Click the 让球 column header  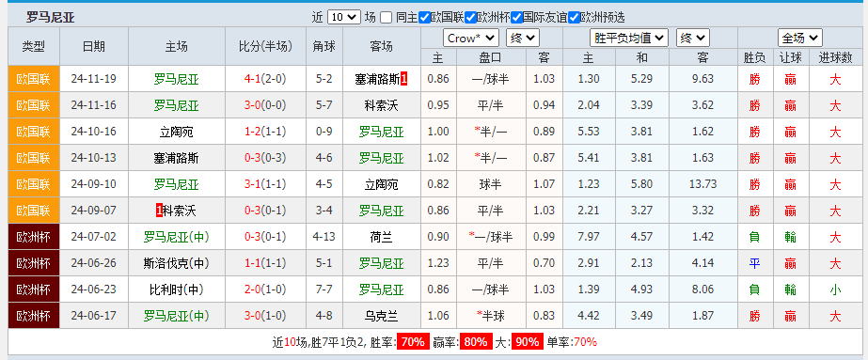[x=790, y=57]
